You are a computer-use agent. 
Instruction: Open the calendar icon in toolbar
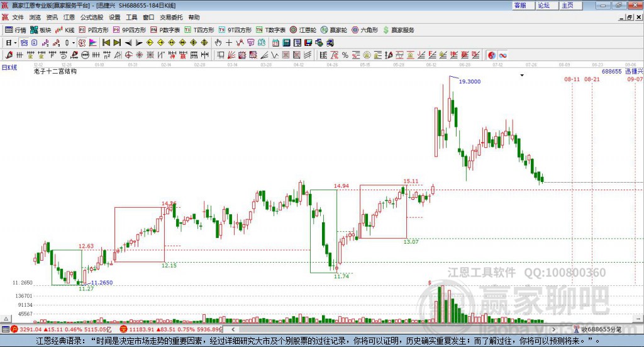pos(275,43)
